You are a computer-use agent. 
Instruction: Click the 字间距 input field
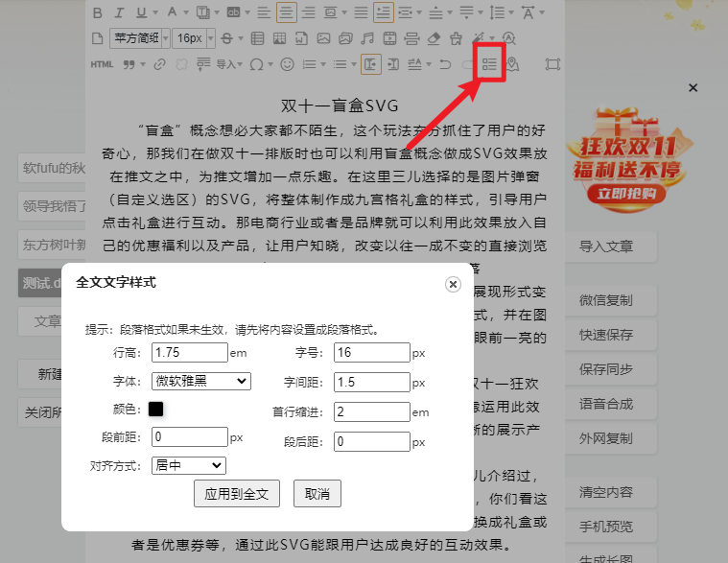pyautogui.click(x=372, y=383)
